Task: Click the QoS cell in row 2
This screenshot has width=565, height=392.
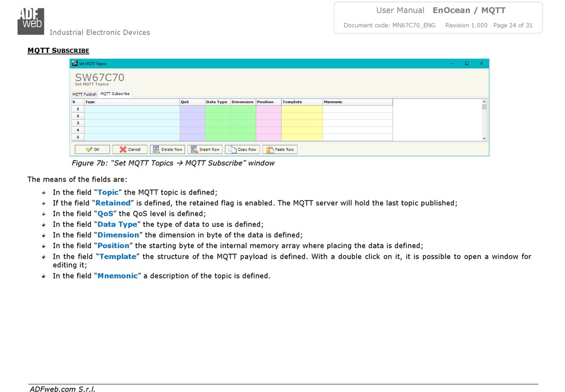Action: [193, 116]
